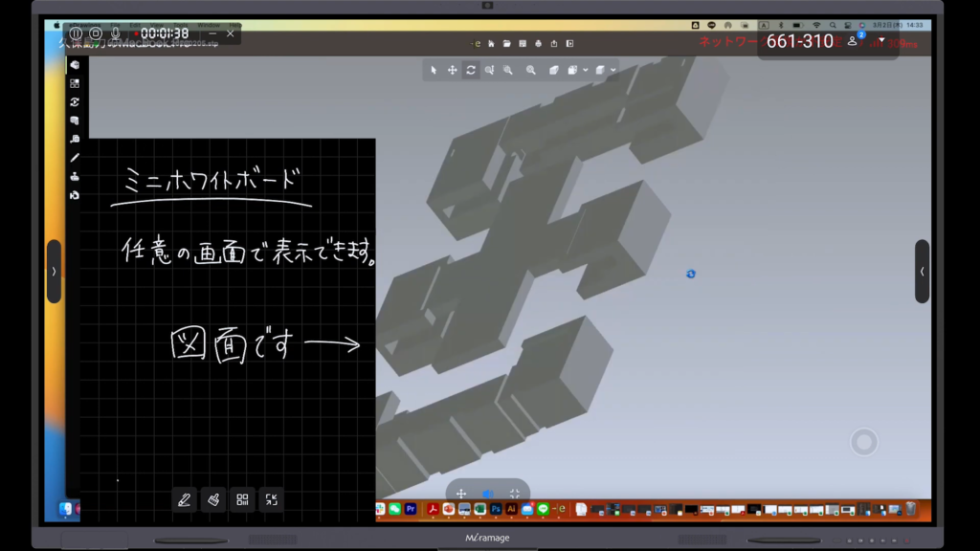This screenshot has height=551, width=980.
Task: Open the view orientation dropdown arrow
Action: point(585,70)
